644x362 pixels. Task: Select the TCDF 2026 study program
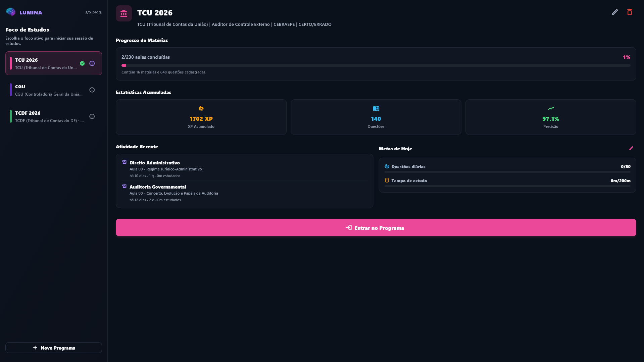click(x=54, y=116)
